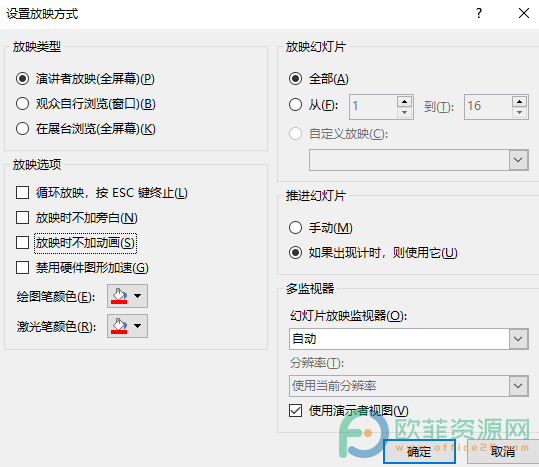Click the 确定 button
This screenshot has width=539, height=467.
click(419, 452)
